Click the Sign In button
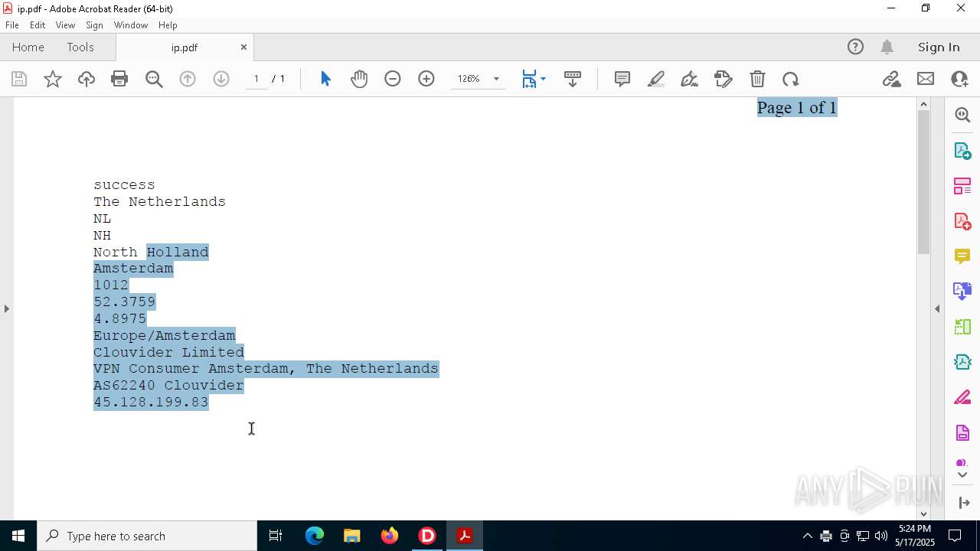The width and height of the screenshot is (980, 551). 939,47
